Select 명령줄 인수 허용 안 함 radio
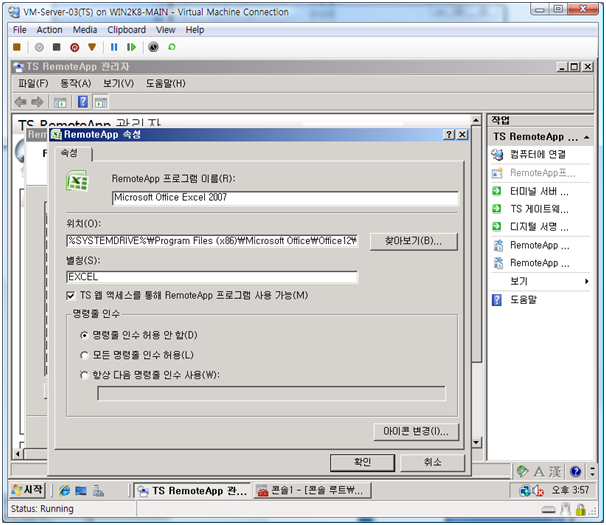This screenshot has height=525, width=606. 84,335
